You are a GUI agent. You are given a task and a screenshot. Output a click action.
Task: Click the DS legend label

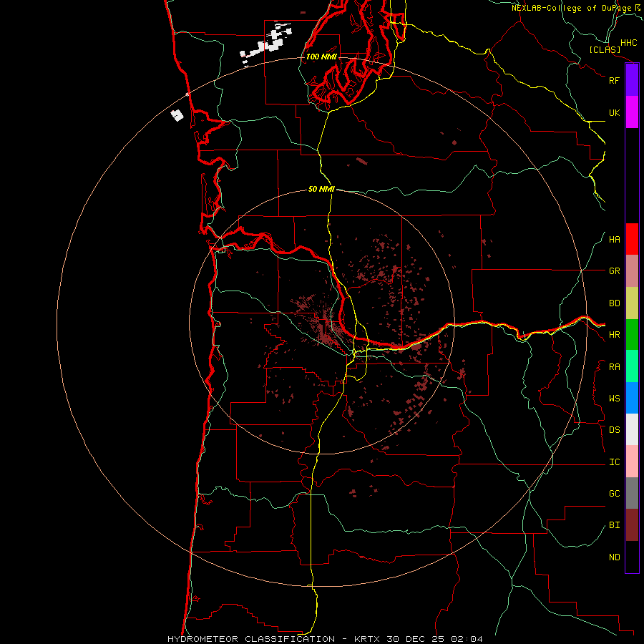[614, 430]
